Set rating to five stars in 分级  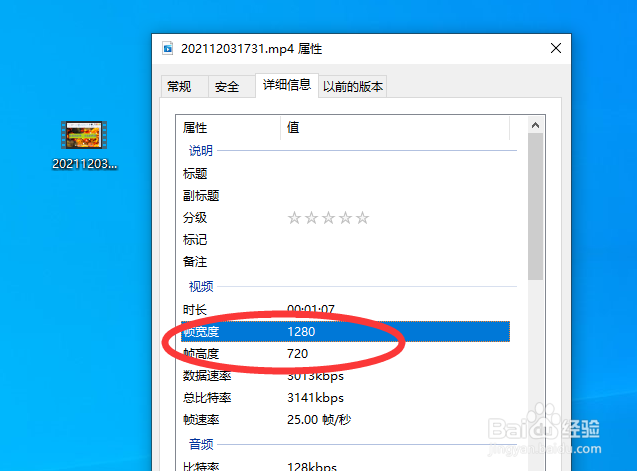click(362, 218)
